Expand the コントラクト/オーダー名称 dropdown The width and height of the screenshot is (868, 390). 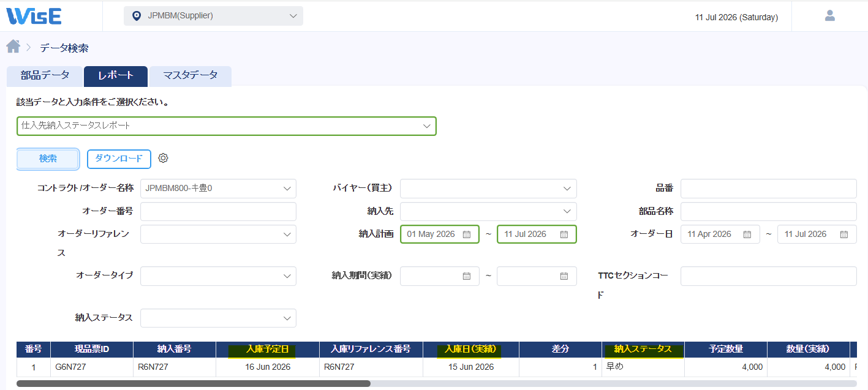[218, 189]
